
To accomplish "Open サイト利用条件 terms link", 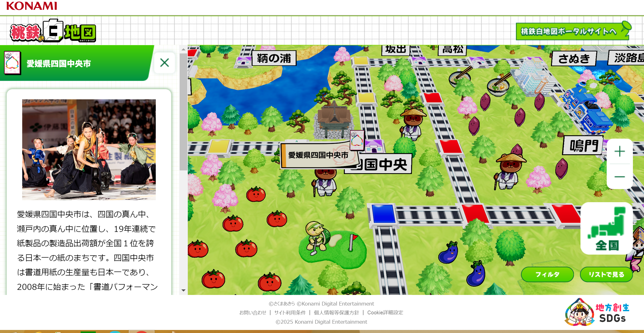I will (x=290, y=313).
